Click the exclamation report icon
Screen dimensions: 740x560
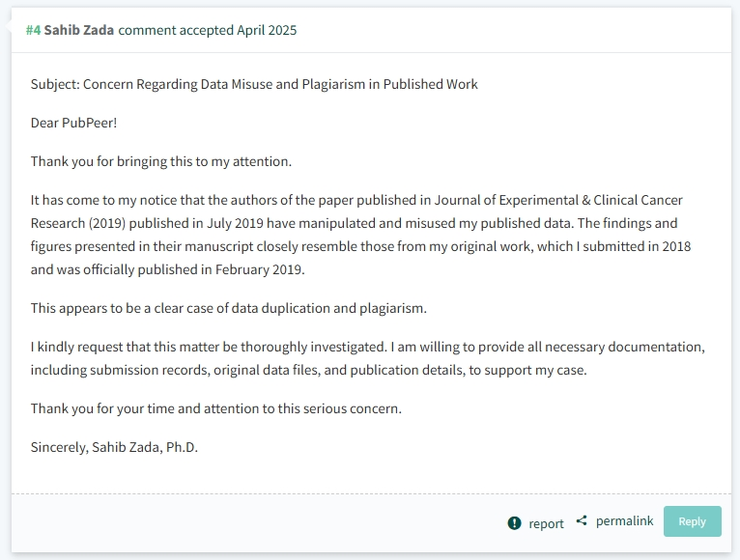tap(514, 522)
